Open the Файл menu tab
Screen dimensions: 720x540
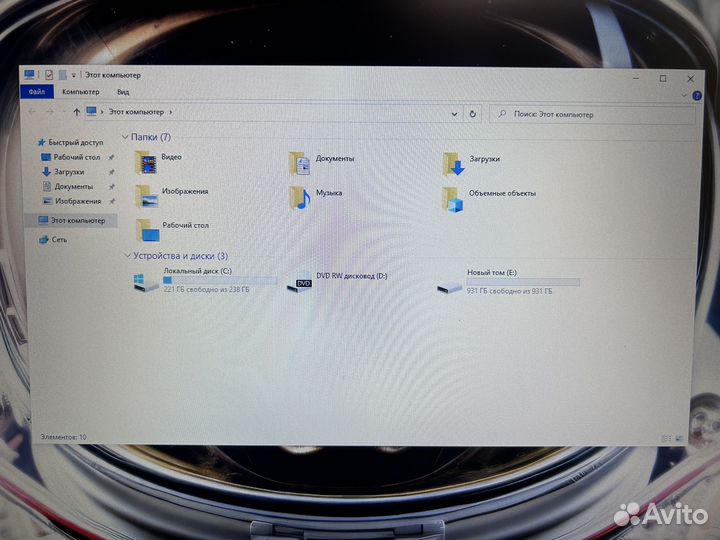click(37, 91)
